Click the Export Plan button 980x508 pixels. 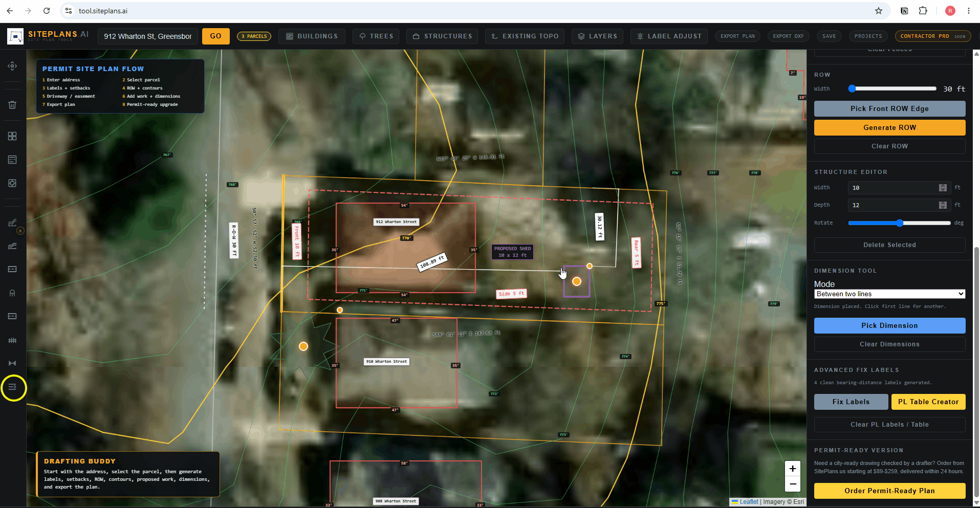[737, 36]
